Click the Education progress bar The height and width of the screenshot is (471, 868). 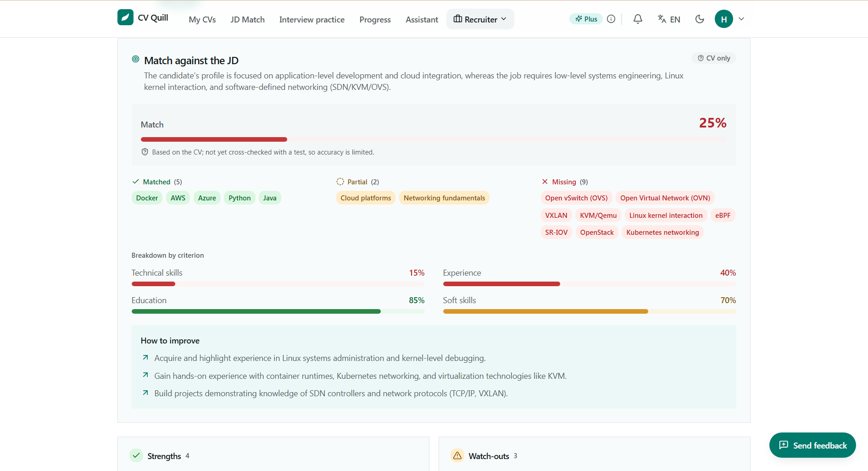tap(278, 311)
